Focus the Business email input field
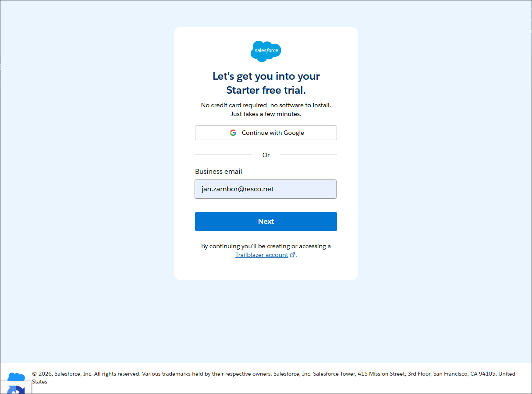Image resolution: width=532 pixels, height=394 pixels. point(266,189)
